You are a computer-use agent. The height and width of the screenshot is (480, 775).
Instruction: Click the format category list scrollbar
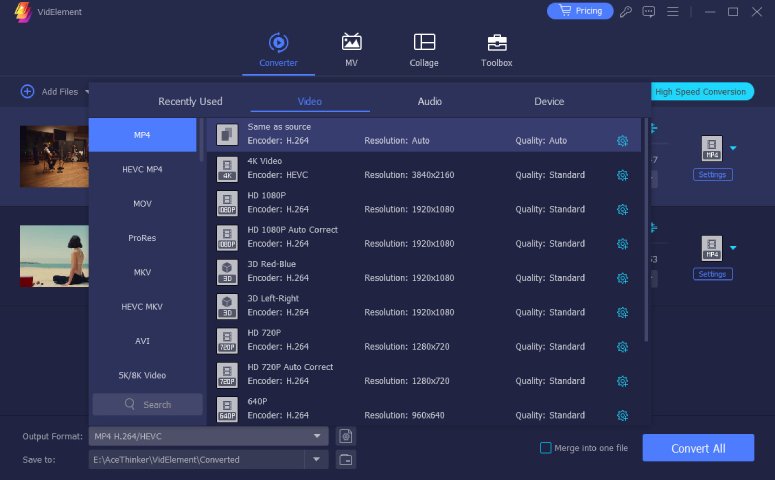click(201, 140)
